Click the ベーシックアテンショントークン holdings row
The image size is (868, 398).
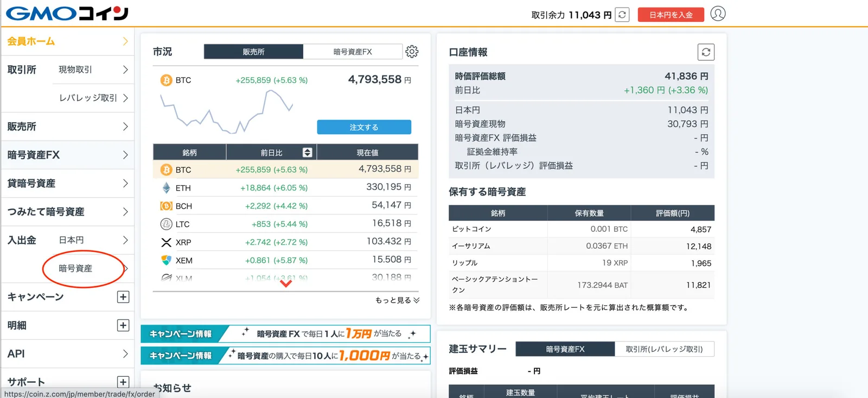click(x=582, y=285)
